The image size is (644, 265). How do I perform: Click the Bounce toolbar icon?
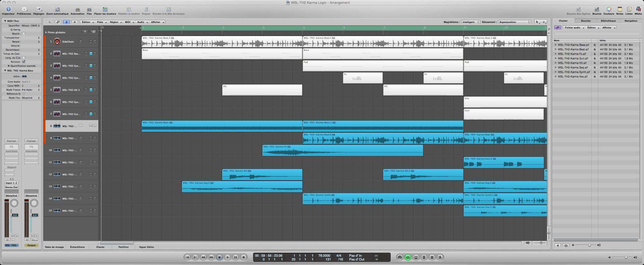[x=597, y=9]
